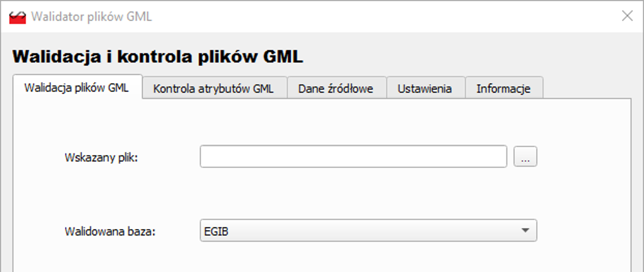The image size is (644, 272).
Task: Click the browse button beside the file field
Action: [x=525, y=156]
